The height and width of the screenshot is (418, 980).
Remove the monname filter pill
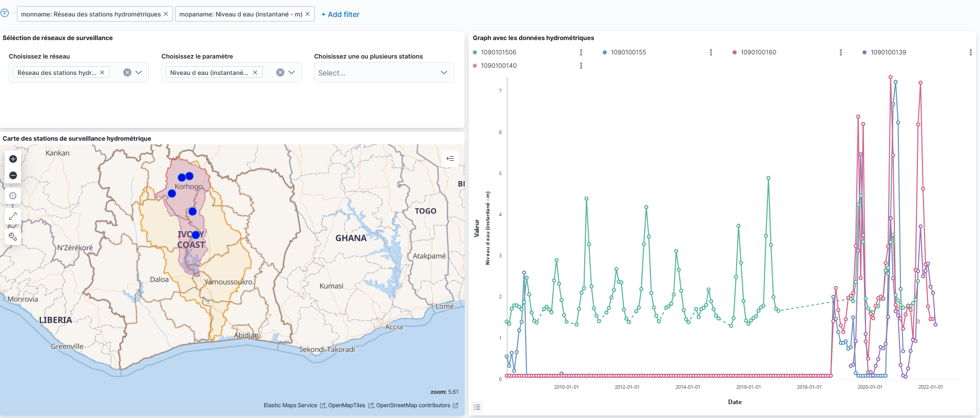(166, 14)
